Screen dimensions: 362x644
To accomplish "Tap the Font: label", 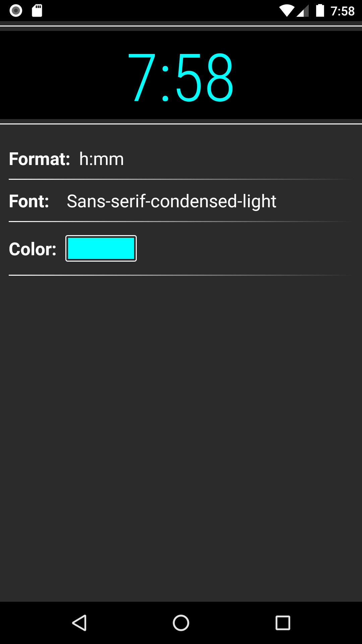I will (29, 201).
